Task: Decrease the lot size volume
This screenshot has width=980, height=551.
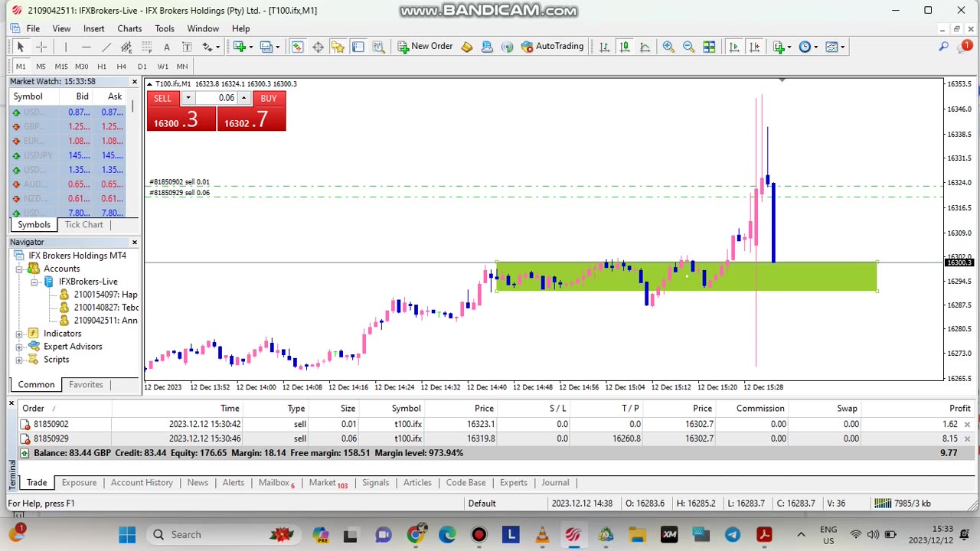Action: pos(188,98)
